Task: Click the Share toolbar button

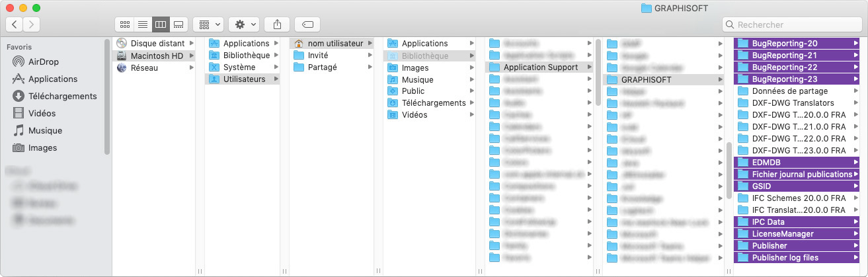Action: [x=277, y=24]
